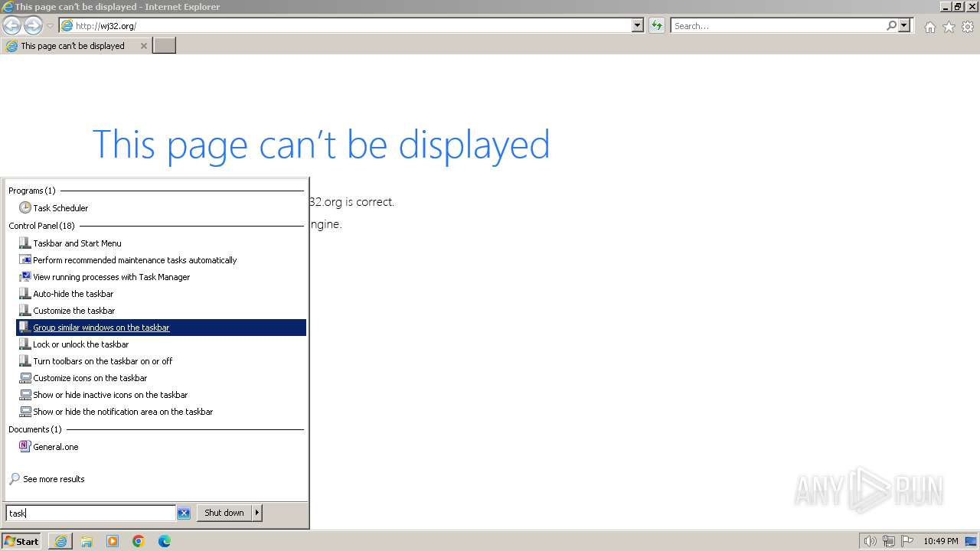Click the IE Forward navigation button
Viewport: 980px width, 551px height.
click(x=33, y=25)
